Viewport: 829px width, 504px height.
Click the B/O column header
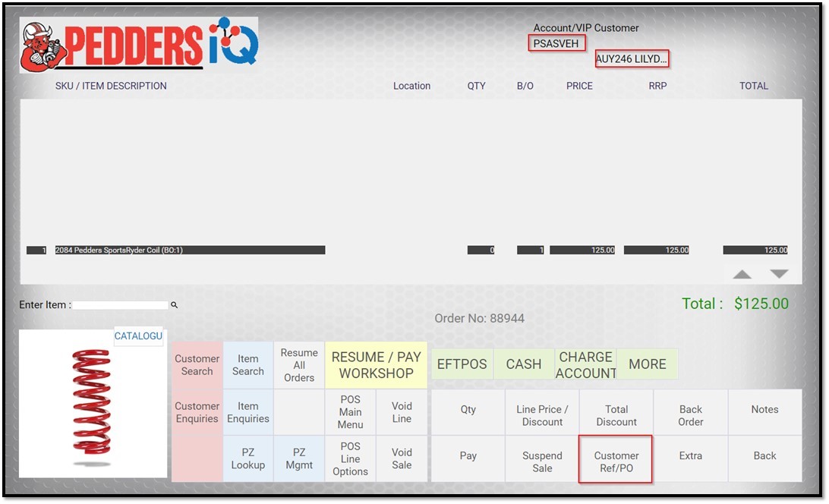click(x=525, y=86)
